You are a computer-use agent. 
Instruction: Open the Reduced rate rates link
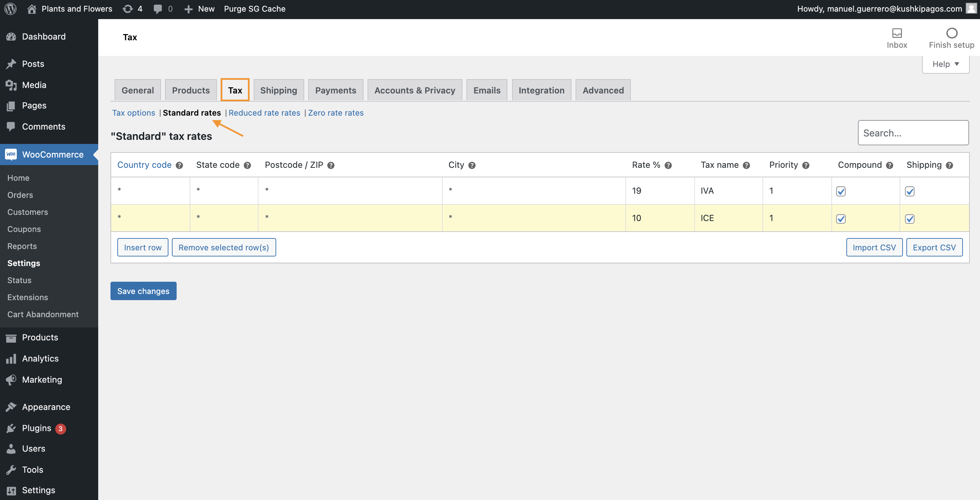coord(264,113)
